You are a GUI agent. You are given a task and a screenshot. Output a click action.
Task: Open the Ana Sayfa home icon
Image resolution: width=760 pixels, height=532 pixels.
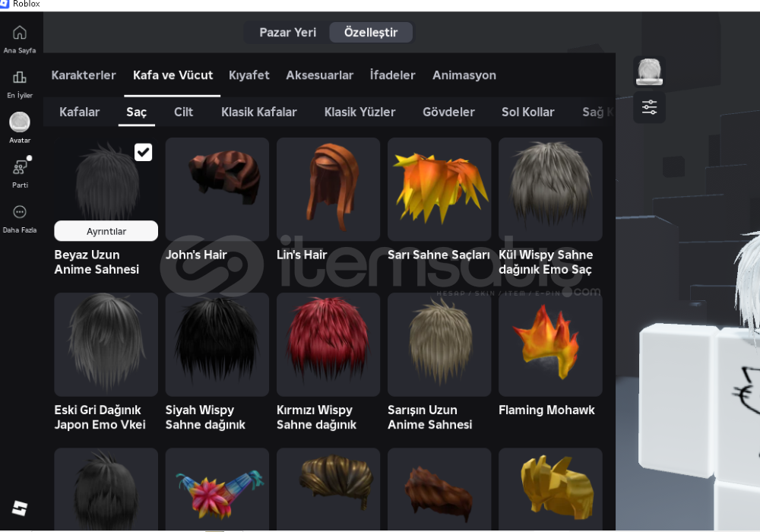click(x=20, y=33)
